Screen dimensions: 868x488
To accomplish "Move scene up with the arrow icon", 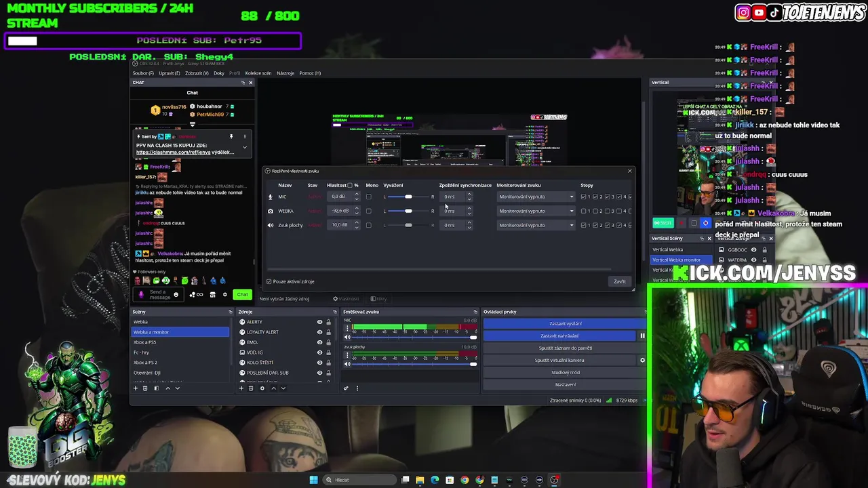I will click(167, 388).
